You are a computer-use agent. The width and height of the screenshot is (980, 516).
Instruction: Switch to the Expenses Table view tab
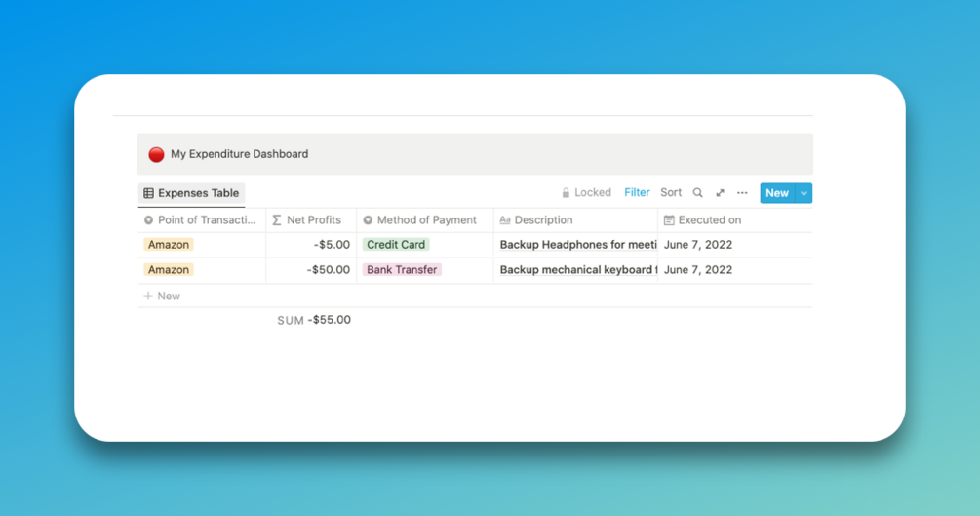(x=191, y=193)
